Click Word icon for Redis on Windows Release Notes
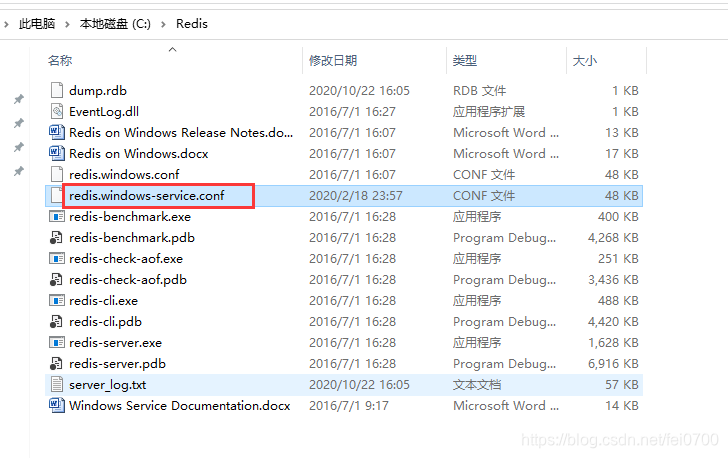This screenshot has width=728, height=458. tap(57, 132)
